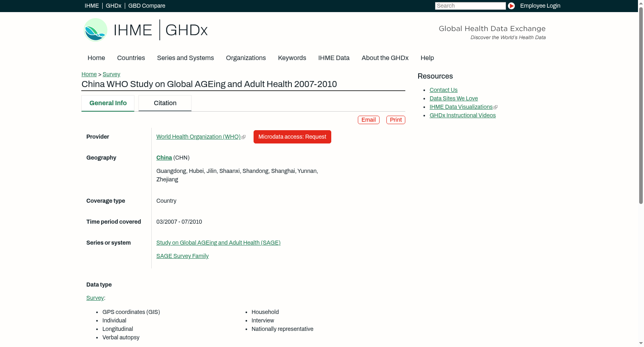Click the IHME leaf logo icon
Image resolution: width=644 pixels, height=347 pixels.
pos(95,30)
